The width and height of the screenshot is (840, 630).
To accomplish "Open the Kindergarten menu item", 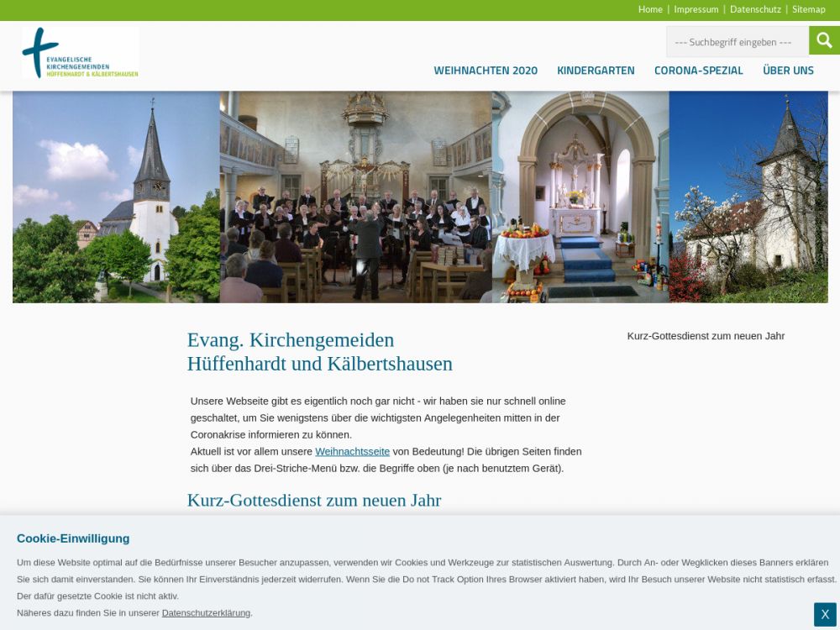I will tap(596, 71).
